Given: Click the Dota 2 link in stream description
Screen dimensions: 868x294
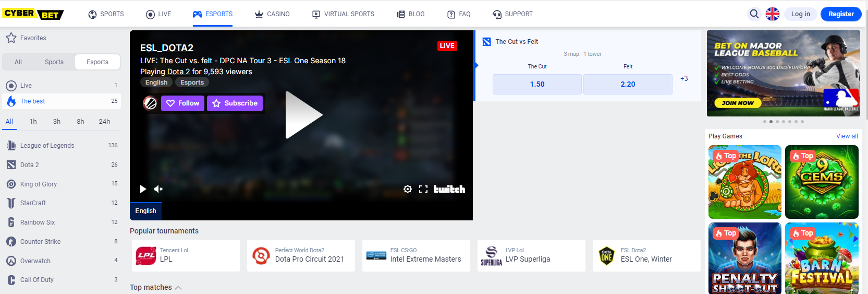Looking at the screenshot, I should click(178, 72).
